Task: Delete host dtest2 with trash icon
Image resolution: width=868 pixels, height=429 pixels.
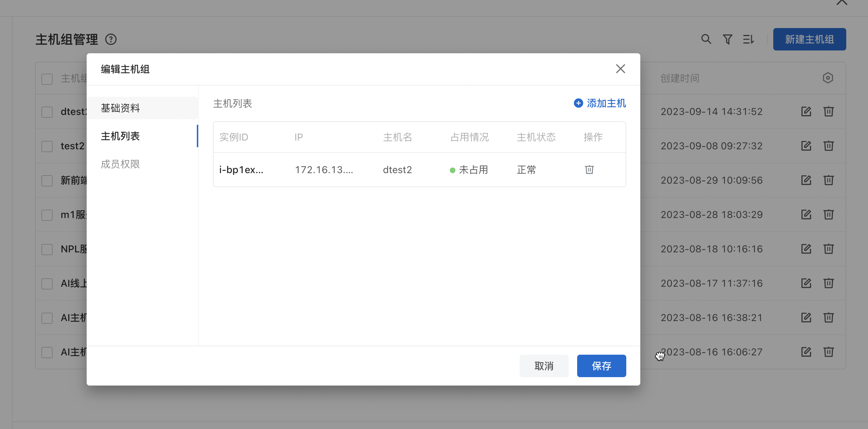Action: 589,170
